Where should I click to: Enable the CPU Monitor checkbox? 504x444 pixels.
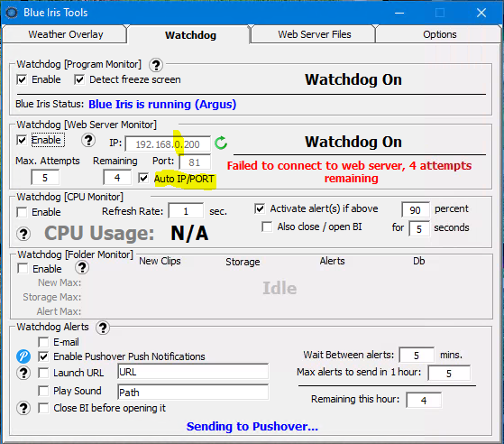(22, 212)
